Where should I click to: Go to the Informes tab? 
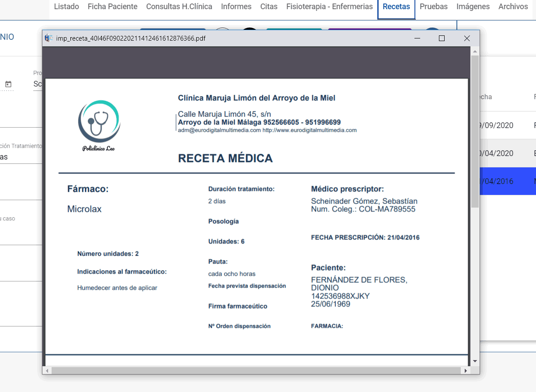[x=236, y=7]
